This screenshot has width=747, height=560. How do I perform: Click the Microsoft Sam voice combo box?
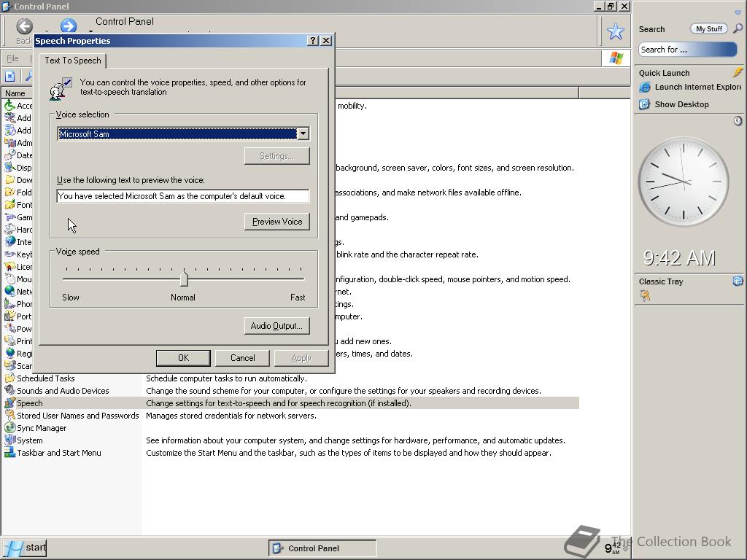pos(183,134)
